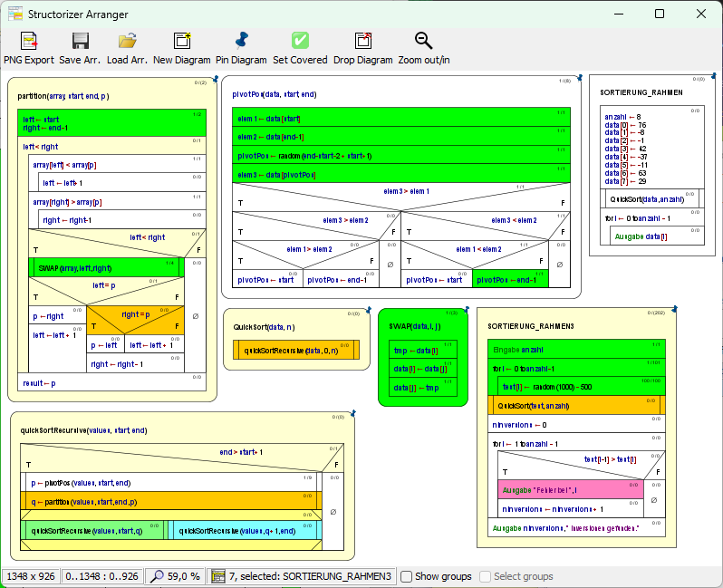Click the yellow parallel section top bar
Screen dimensions: 723x588
(x=171, y=515)
